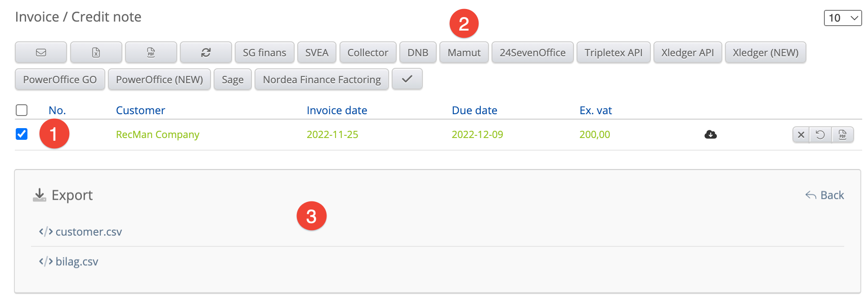The width and height of the screenshot is (868, 303).
Task: Click the back arrow icon in Export panel
Action: [x=811, y=195]
